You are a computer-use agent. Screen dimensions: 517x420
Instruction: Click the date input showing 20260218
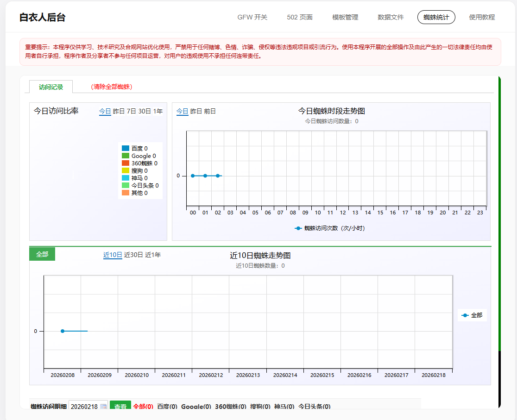pyautogui.click(x=84, y=407)
